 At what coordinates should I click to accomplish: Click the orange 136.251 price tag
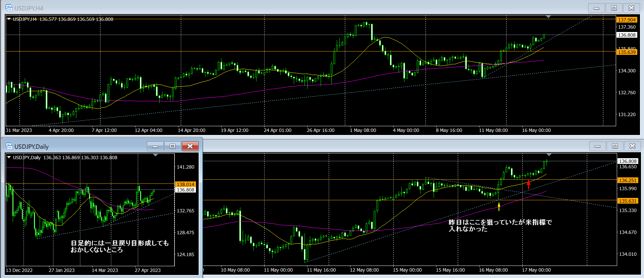click(x=628, y=180)
